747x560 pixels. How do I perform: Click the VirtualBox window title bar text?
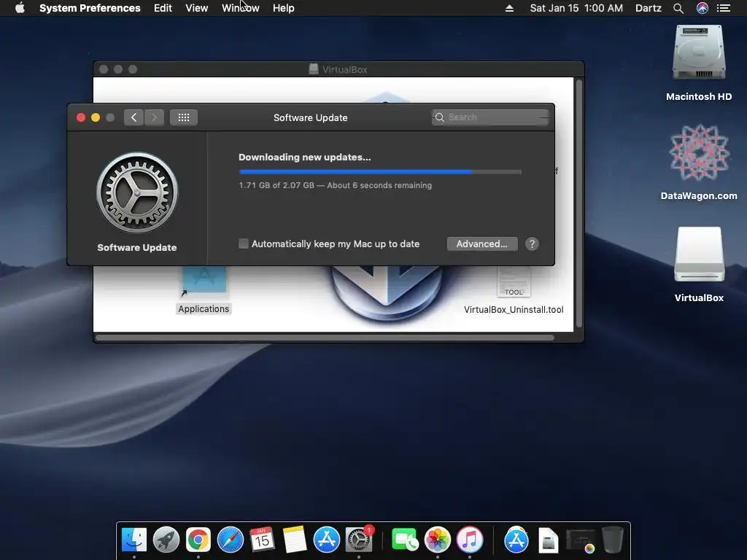point(345,69)
